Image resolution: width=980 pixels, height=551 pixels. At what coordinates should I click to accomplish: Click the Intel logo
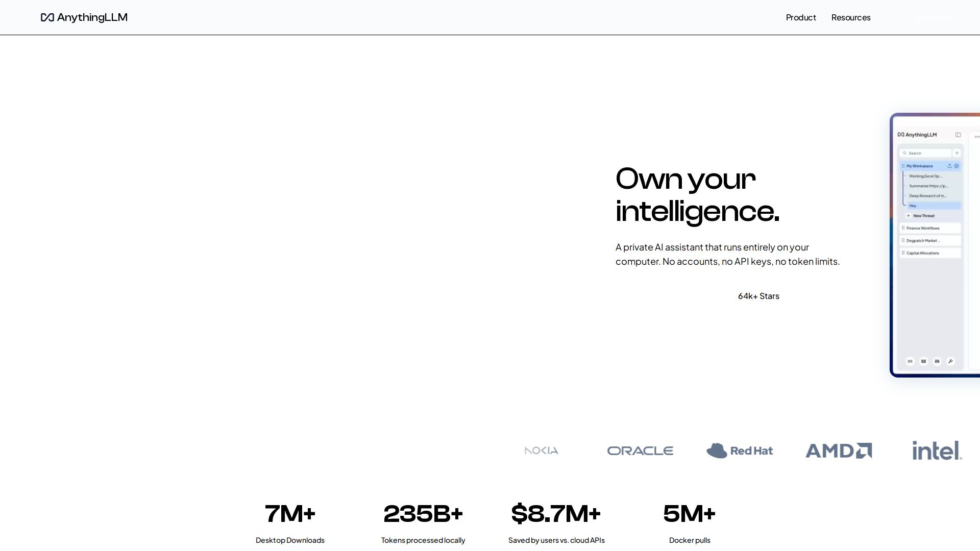[x=937, y=450]
